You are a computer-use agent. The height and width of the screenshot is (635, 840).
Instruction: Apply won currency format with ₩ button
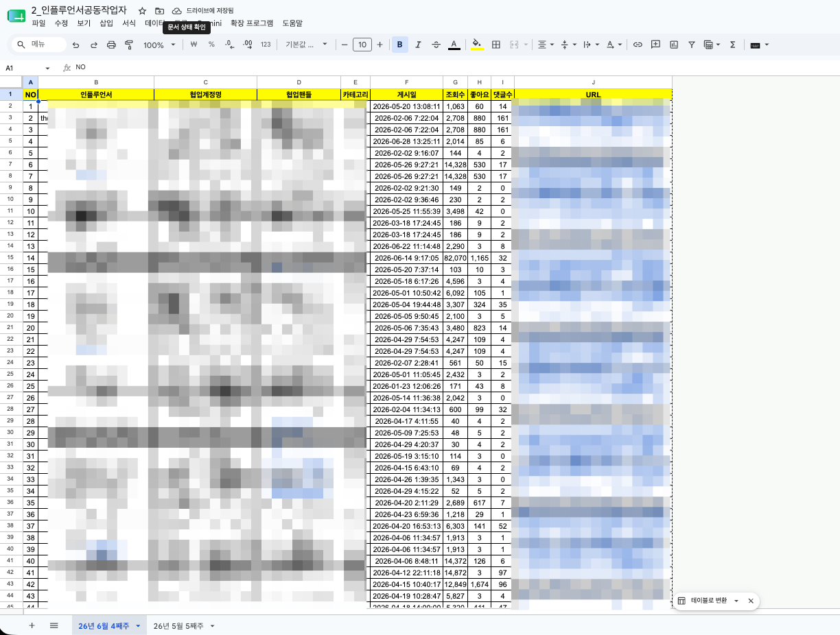[194, 45]
